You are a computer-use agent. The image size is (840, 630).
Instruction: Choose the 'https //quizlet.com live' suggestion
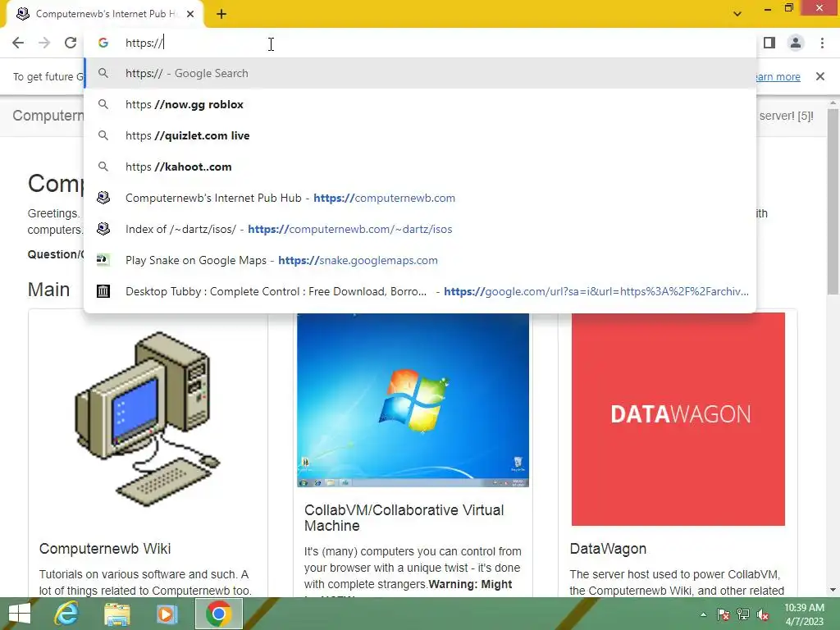[420, 135]
